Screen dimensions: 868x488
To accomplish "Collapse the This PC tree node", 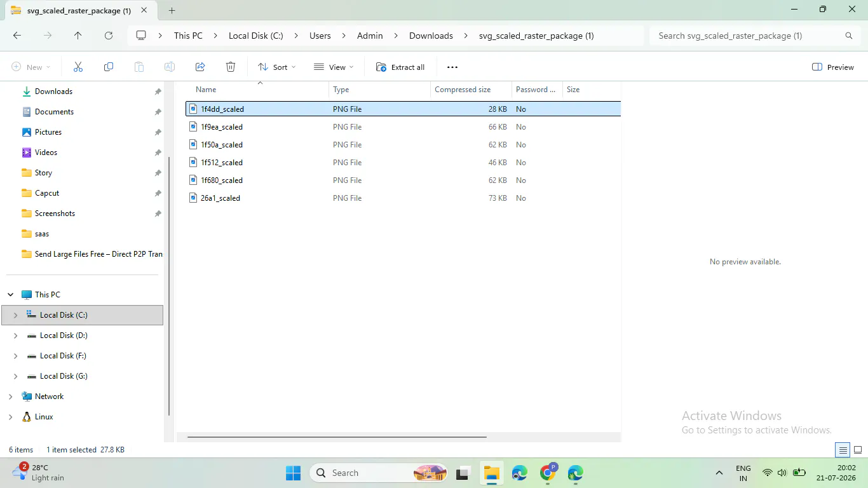I will [x=10, y=295].
